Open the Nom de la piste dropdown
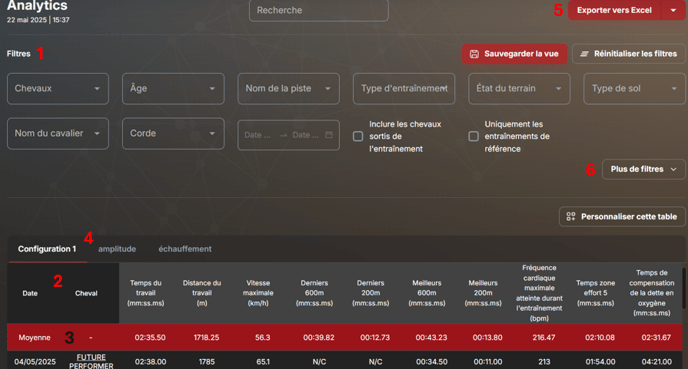 click(289, 89)
